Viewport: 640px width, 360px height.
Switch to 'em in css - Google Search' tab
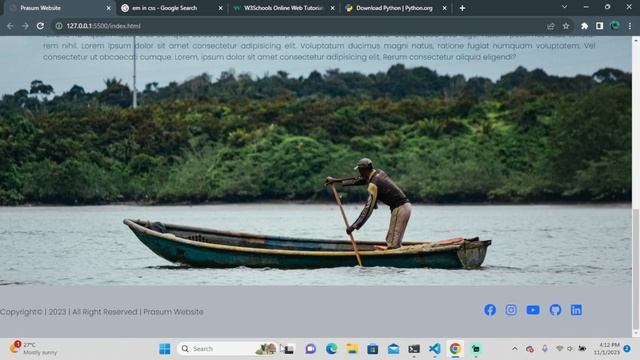coord(171,8)
